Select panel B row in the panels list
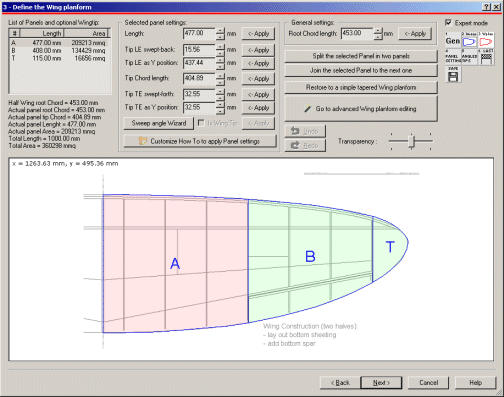Image resolution: width=504 pixels, height=397 pixels. 59,50
